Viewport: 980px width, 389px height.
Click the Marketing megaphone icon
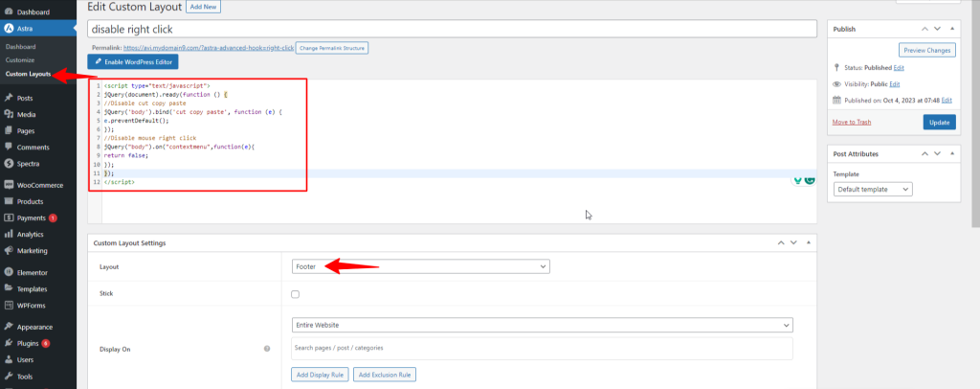click(8, 250)
